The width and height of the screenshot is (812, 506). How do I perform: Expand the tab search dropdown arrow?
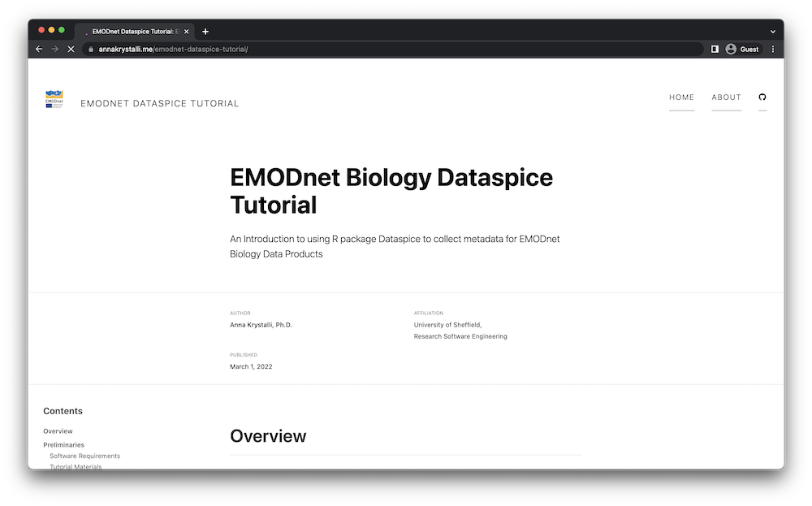pyautogui.click(x=773, y=32)
